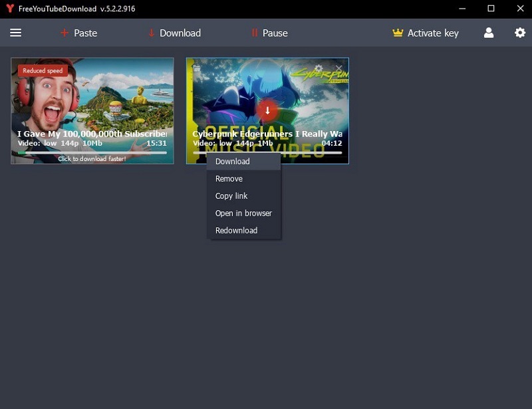This screenshot has height=409, width=532.
Task: Click the Activate key crown button
Action: 426,33
